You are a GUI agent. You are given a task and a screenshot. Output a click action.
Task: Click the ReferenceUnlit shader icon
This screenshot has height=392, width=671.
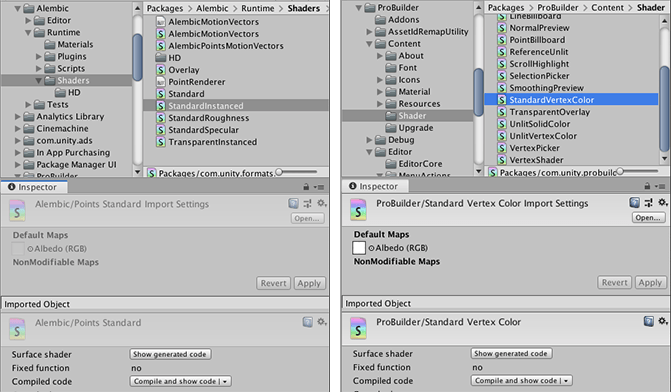tap(502, 52)
